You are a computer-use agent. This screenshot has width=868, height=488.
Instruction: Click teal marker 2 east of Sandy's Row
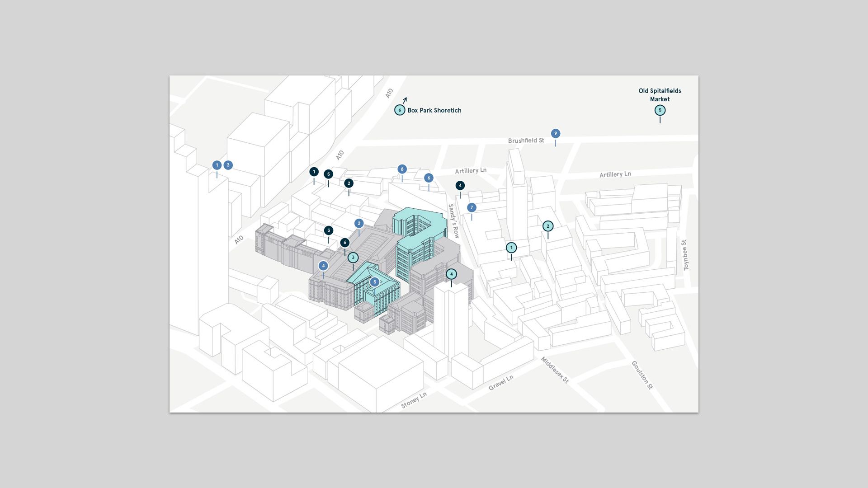coord(547,226)
